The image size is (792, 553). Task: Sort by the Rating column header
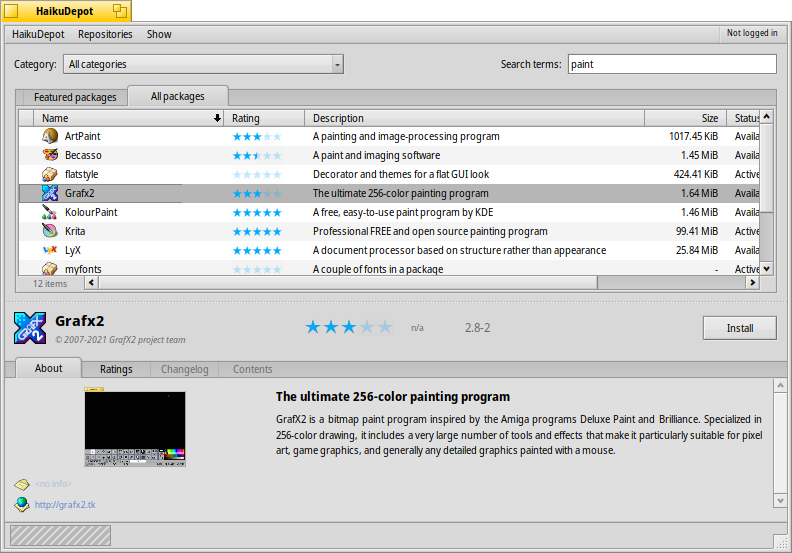pyautogui.click(x=264, y=118)
